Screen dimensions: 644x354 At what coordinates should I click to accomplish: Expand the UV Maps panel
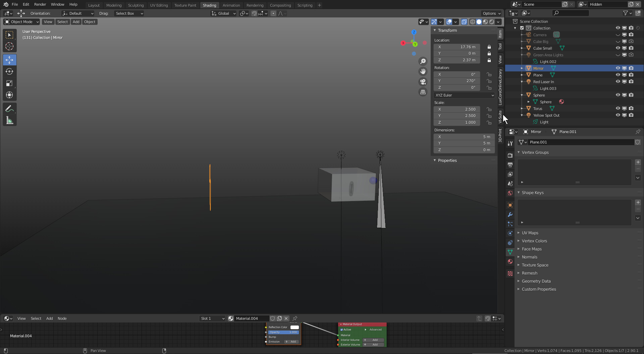click(x=530, y=233)
